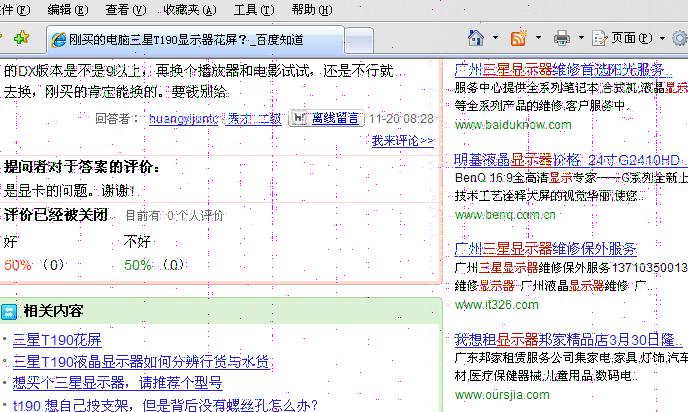Click the 11-20 08:28 timestamp
Image resolution: width=688 pixels, height=412 pixels.
tap(401, 118)
